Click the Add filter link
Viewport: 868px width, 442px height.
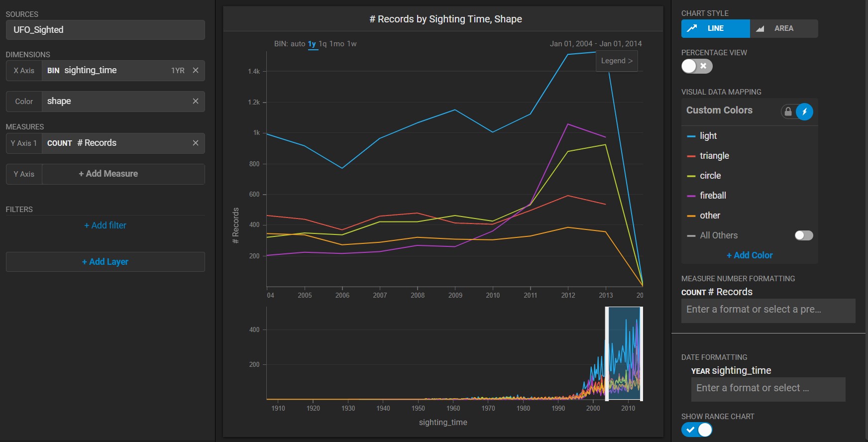pyautogui.click(x=105, y=225)
